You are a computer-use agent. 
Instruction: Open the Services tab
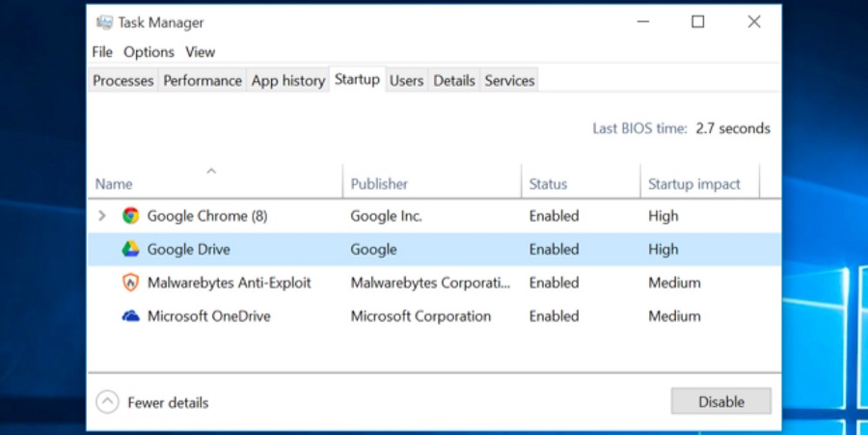tap(509, 81)
